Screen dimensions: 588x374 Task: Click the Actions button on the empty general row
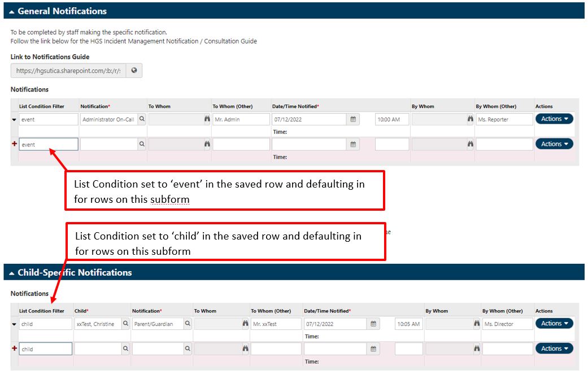pos(554,143)
